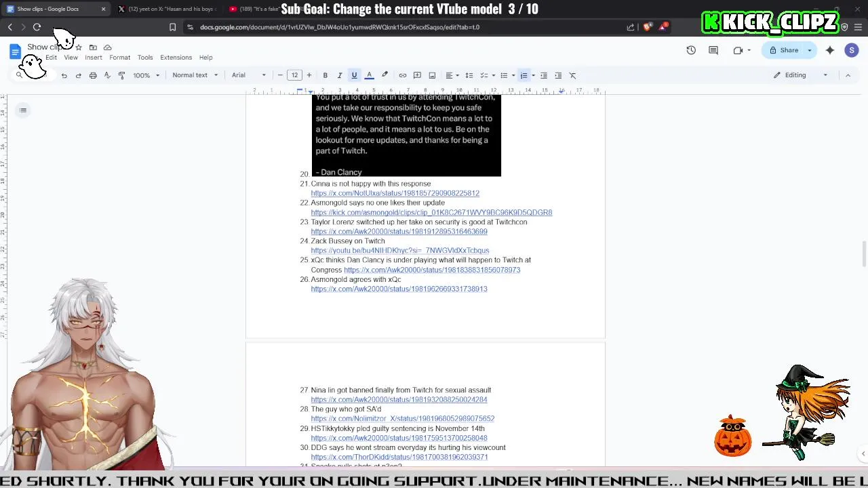Toggle bold formatting
This screenshot has width=868, height=488.
(325, 75)
